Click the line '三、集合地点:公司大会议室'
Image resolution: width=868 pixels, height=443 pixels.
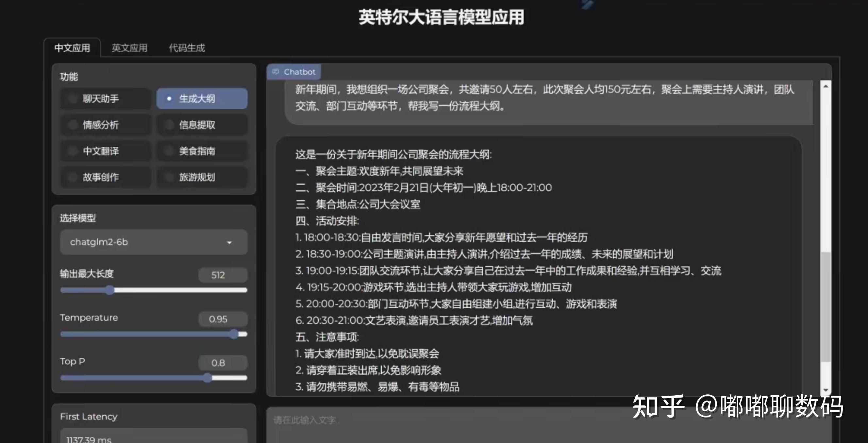click(358, 204)
